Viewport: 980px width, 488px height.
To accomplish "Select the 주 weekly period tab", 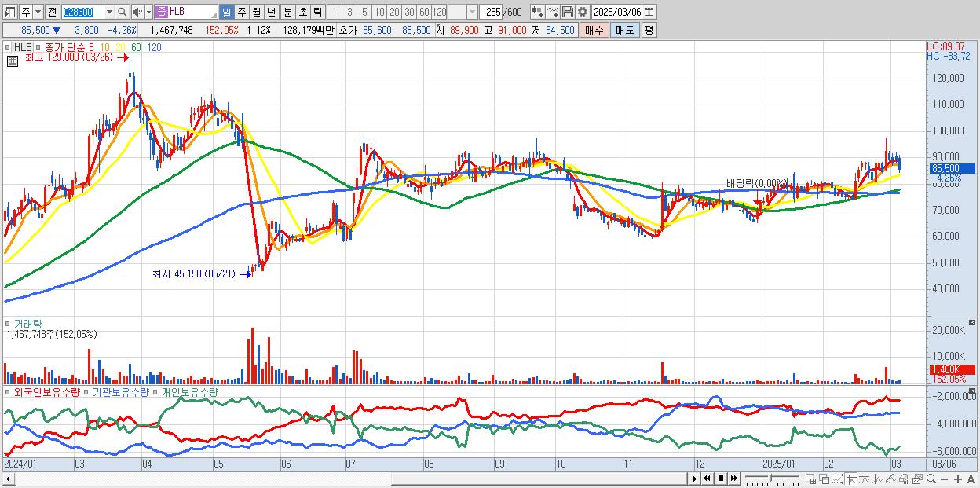I will [x=241, y=12].
